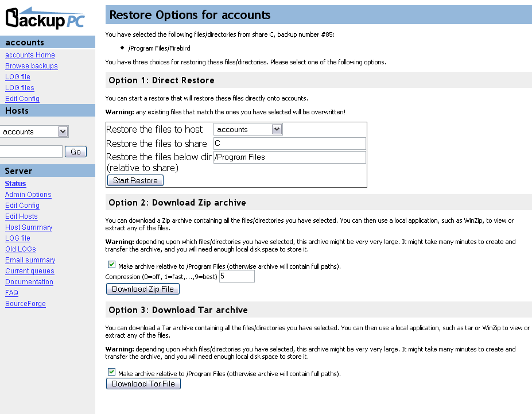Open Email summary link
Screen dimensions: 532x414
click(30, 260)
